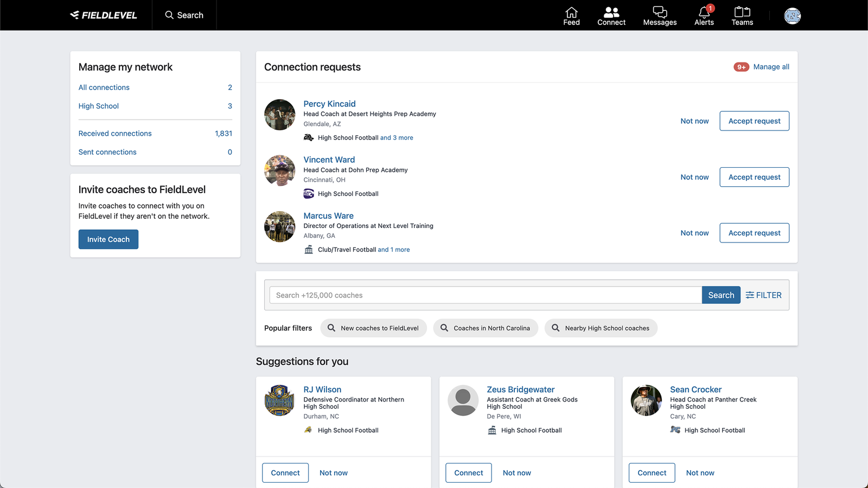Open Vincent Ward's profile name link
This screenshot has width=868, height=488.
click(x=329, y=160)
